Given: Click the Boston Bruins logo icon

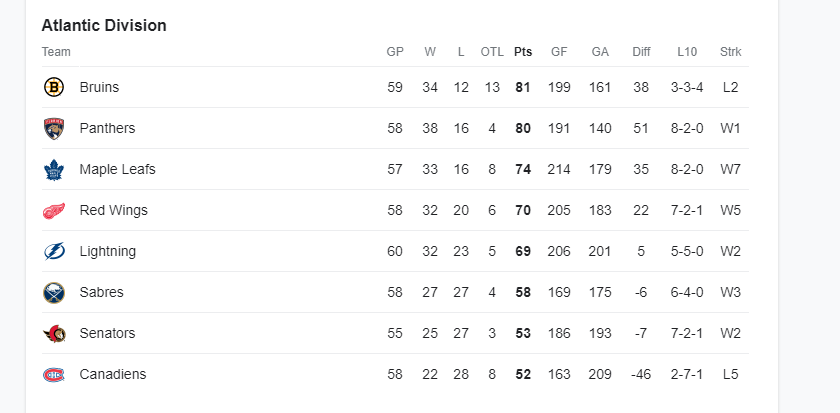Looking at the screenshot, I should (54, 87).
